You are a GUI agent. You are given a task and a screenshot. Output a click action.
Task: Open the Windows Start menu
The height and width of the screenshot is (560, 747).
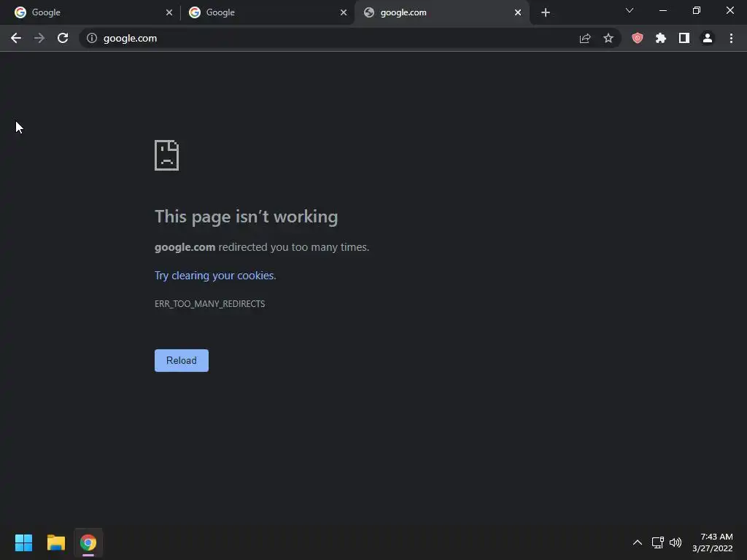(23, 542)
